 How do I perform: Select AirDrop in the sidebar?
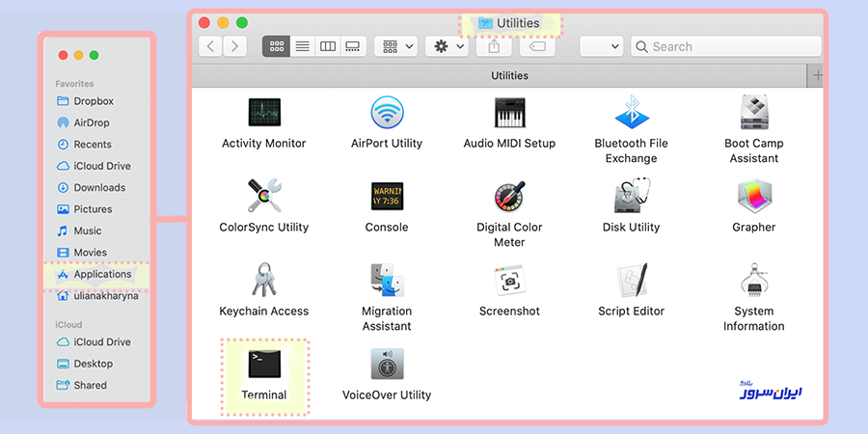tap(84, 122)
